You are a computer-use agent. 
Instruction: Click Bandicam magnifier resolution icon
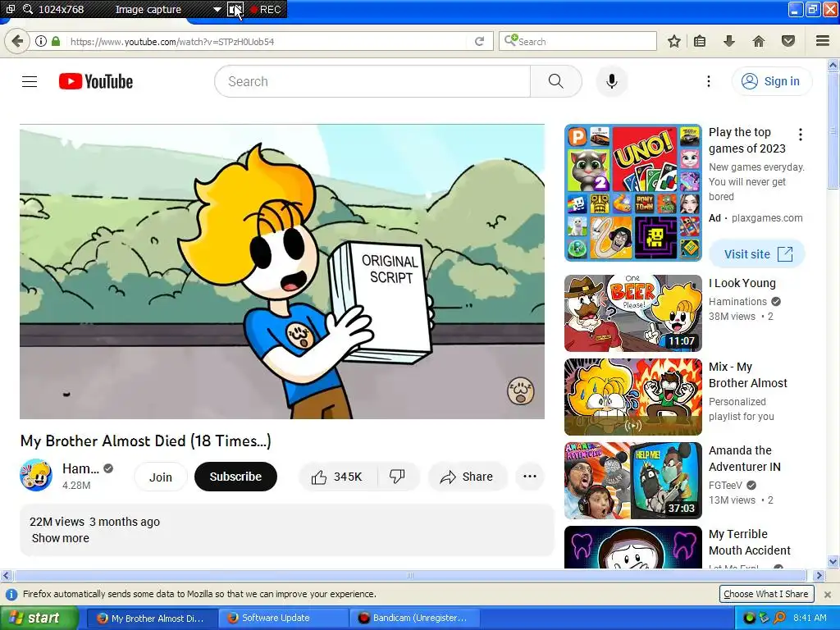click(28, 9)
